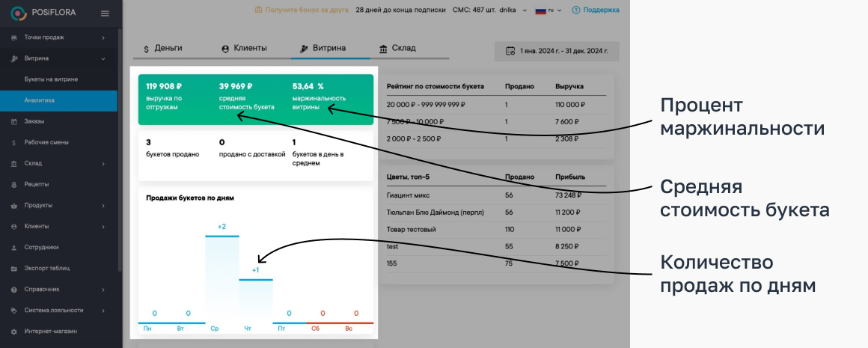This screenshot has width=868, height=348.
Task: Expand the Склад sidebar submenu
Action: click(x=103, y=163)
